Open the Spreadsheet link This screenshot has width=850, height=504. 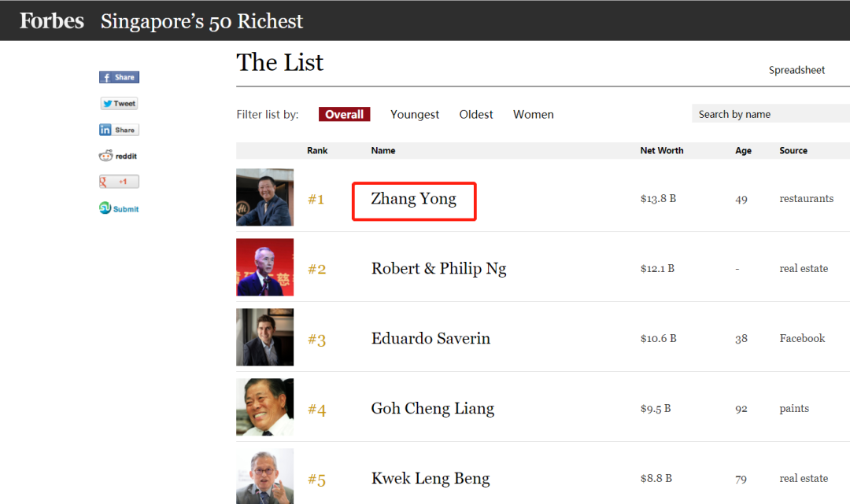point(796,70)
